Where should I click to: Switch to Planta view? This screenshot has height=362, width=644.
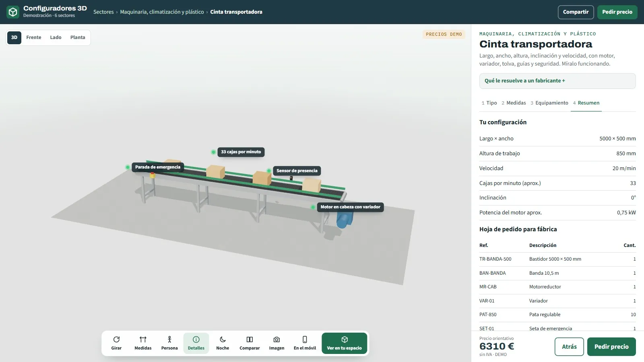[x=78, y=37]
